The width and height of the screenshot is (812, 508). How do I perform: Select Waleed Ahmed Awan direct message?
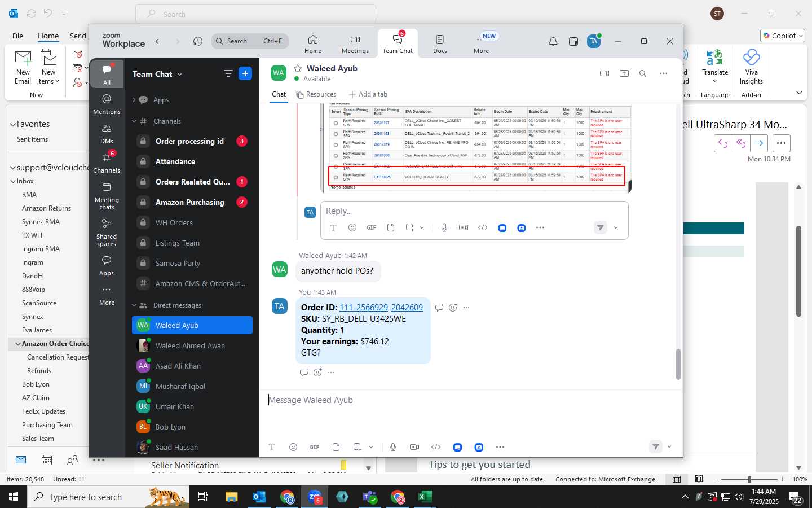coord(192,345)
